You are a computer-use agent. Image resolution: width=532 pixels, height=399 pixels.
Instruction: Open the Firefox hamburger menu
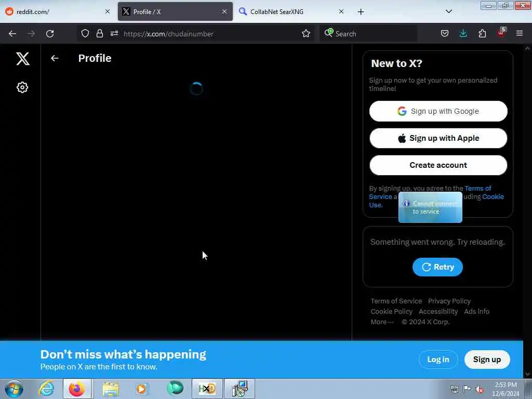click(520, 33)
